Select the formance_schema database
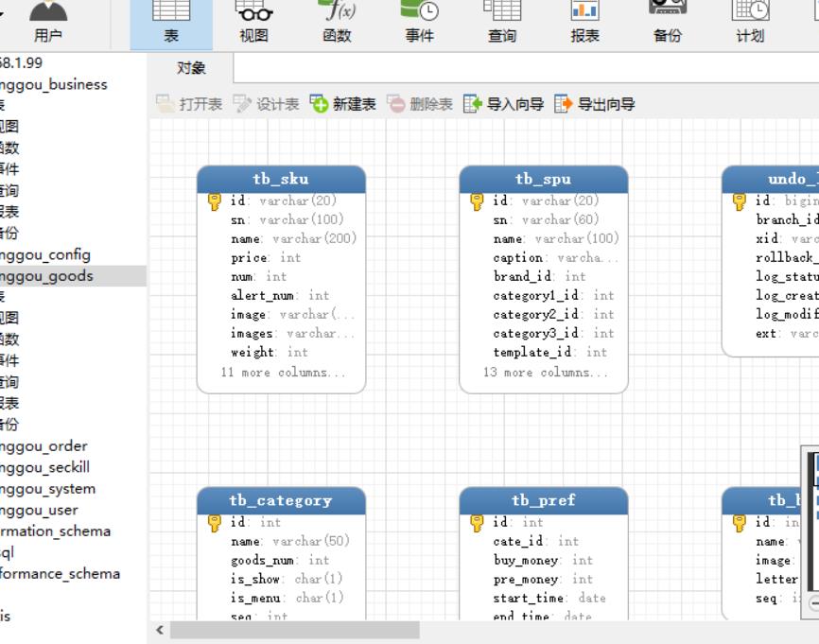819x644 pixels. (x=61, y=573)
